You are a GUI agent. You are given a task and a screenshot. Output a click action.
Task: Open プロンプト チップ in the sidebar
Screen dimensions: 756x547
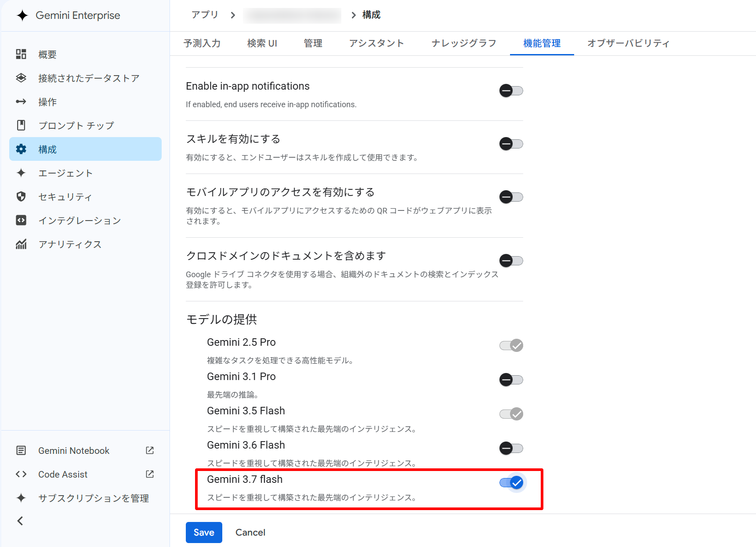[x=85, y=125]
